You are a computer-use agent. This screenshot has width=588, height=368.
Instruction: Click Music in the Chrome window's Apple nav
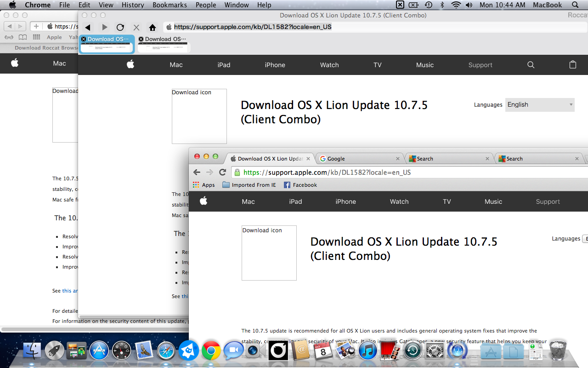(x=493, y=201)
